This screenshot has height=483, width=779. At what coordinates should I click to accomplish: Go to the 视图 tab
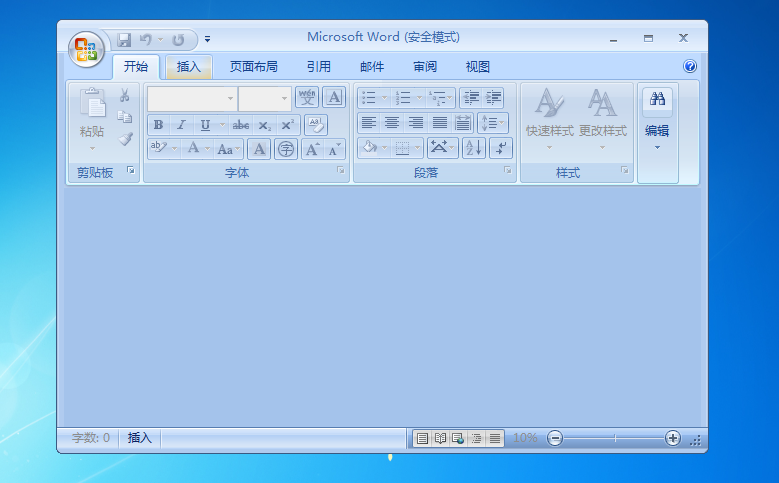[x=477, y=66]
